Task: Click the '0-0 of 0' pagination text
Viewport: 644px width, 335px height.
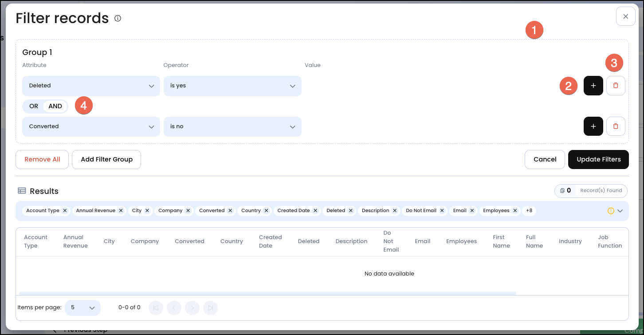Action: [130, 307]
